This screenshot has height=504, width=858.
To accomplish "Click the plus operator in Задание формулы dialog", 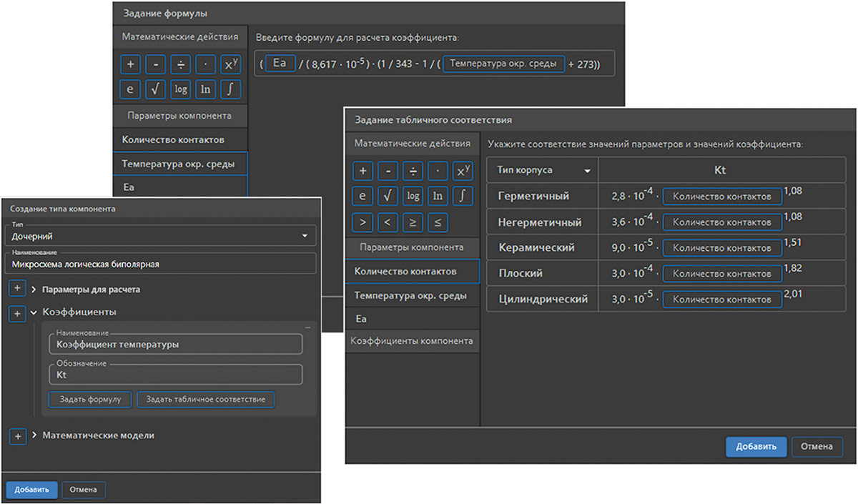I will [x=130, y=65].
